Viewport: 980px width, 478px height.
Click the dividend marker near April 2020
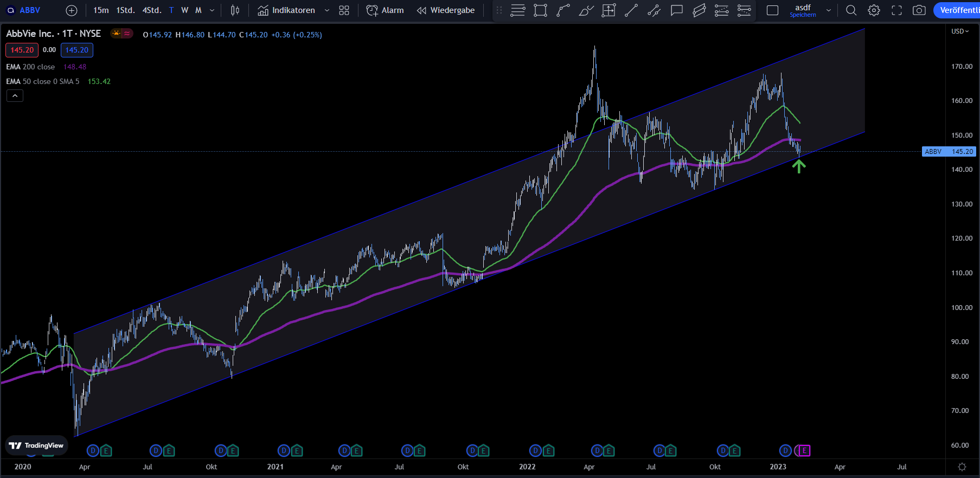point(93,450)
